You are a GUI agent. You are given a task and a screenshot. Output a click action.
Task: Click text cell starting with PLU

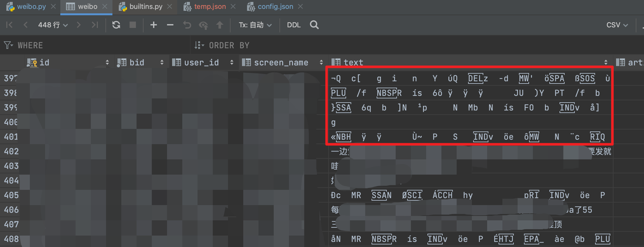click(471, 93)
